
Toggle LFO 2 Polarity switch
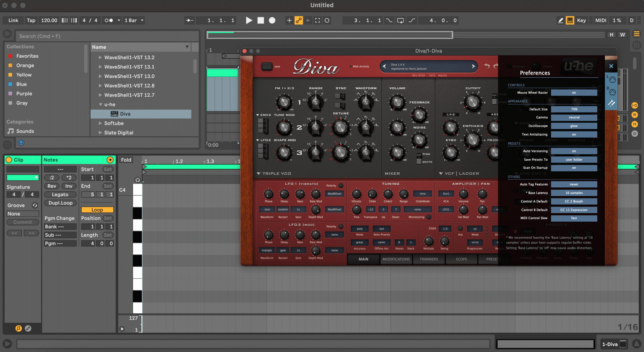click(341, 227)
